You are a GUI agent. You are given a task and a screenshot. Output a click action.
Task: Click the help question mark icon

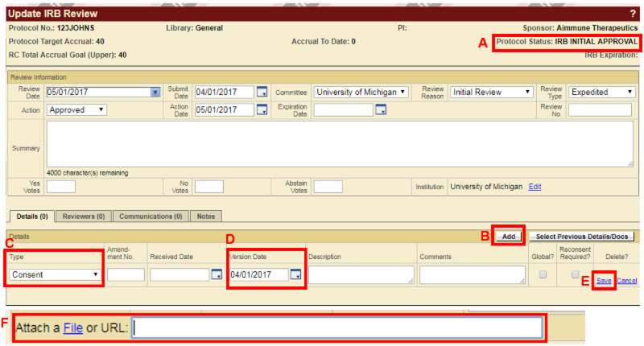click(x=633, y=14)
